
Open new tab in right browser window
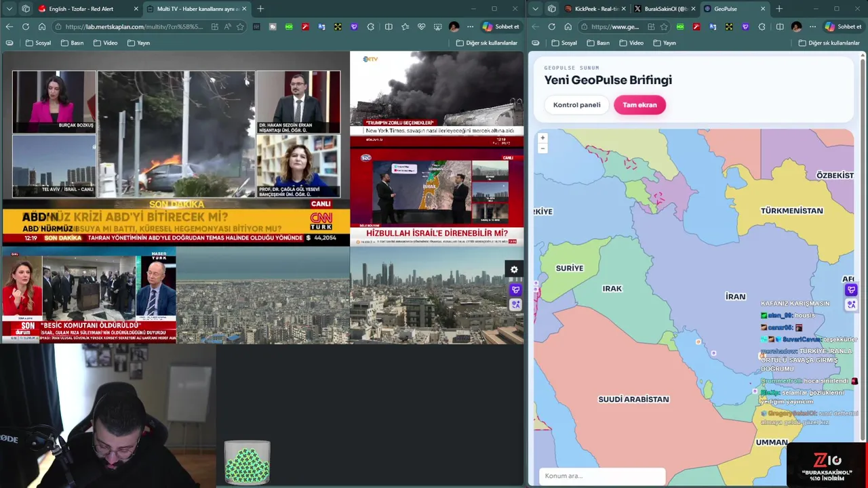(x=779, y=9)
